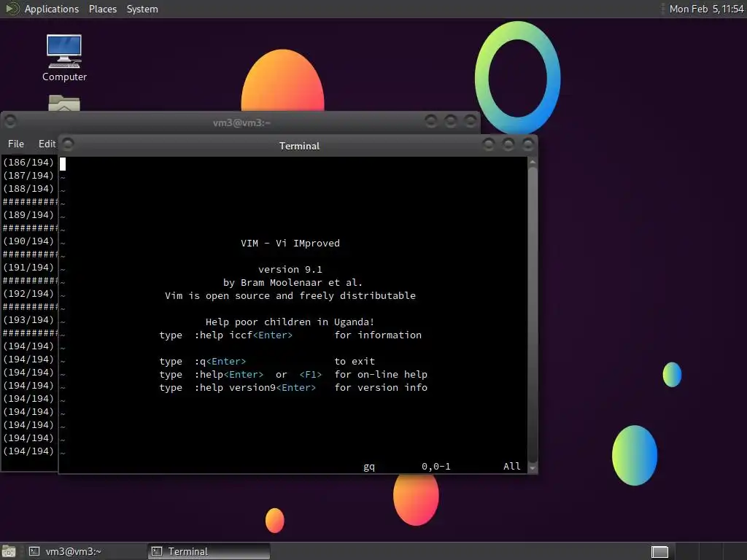Switch to Terminal taskbar button
The image size is (747, 560).
[x=209, y=551]
